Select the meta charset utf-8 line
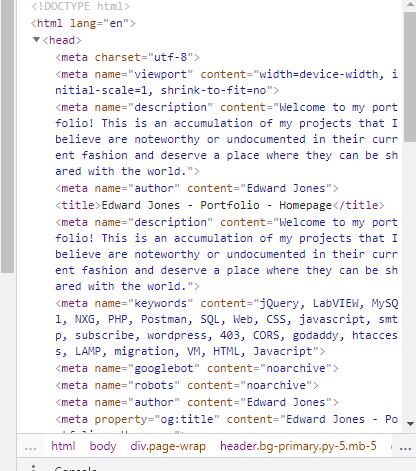416x471 pixels. (127, 57)
